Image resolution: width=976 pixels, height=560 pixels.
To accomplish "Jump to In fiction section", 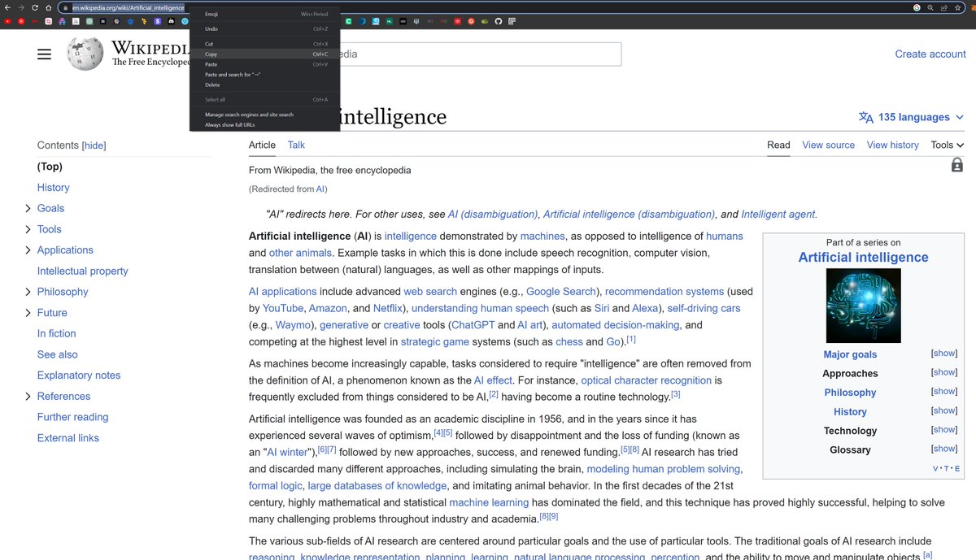I will (57, 334).
